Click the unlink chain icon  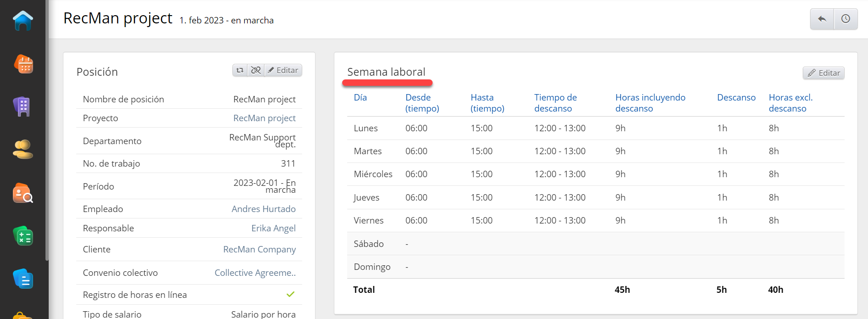pyautogui.click(x=256, y=70)
